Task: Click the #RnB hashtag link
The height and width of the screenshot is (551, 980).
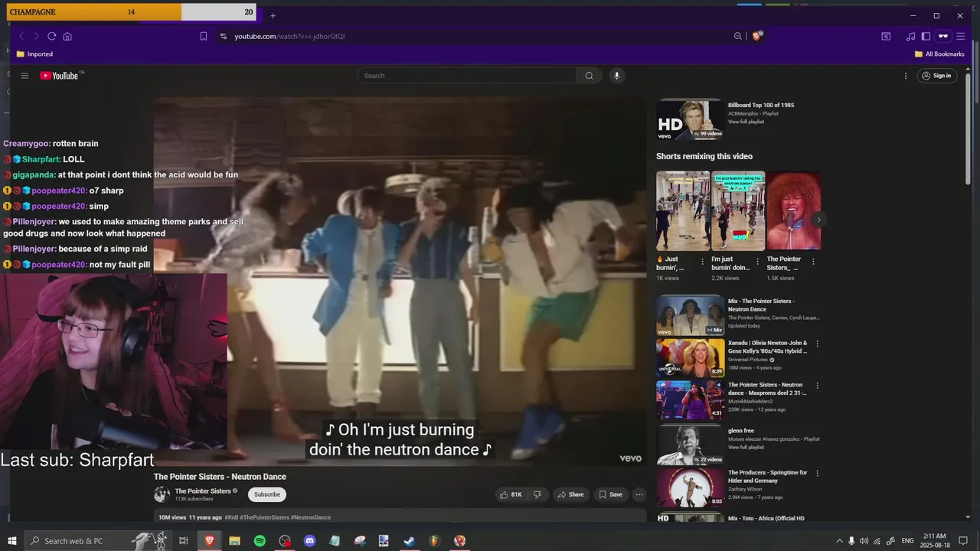Action: tap(230, 517)
